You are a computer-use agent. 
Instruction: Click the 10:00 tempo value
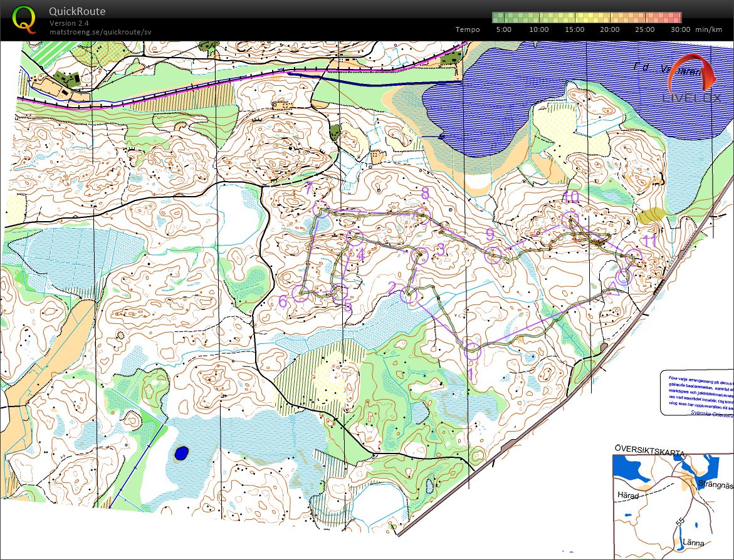[539, 29]
